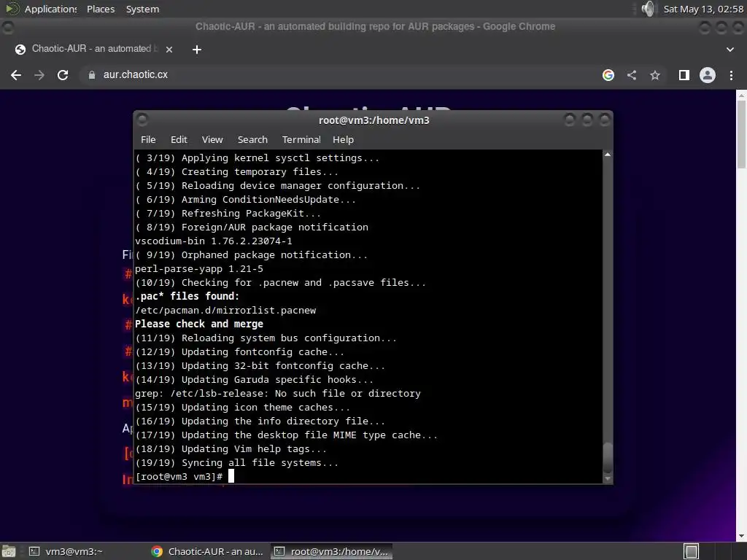The height and width of the screenshot is (560, 747).
Task: Click 'Syncing all file systems' line
Action: pyautogui.click(x=237, y=463)
